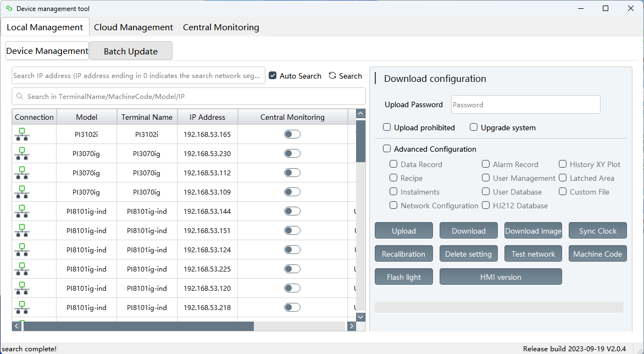Click the Machine Code button
644x354 pixels.
click(x=598, y=254)
